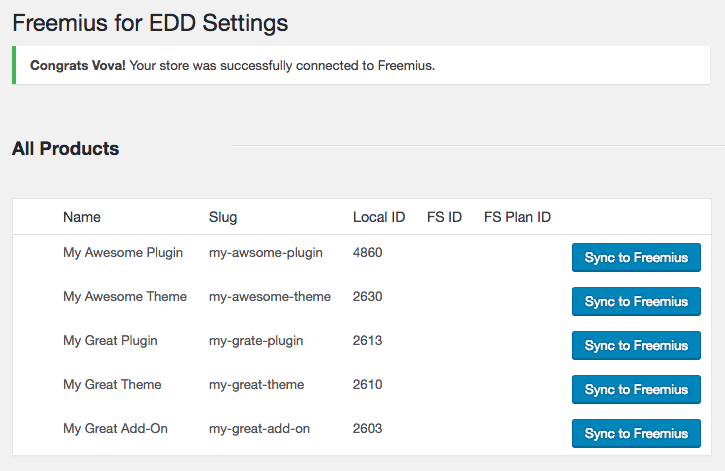Click the my-grate-plugin slug text
The width and height of the screenshot is (725, 471).
[256, 341]
